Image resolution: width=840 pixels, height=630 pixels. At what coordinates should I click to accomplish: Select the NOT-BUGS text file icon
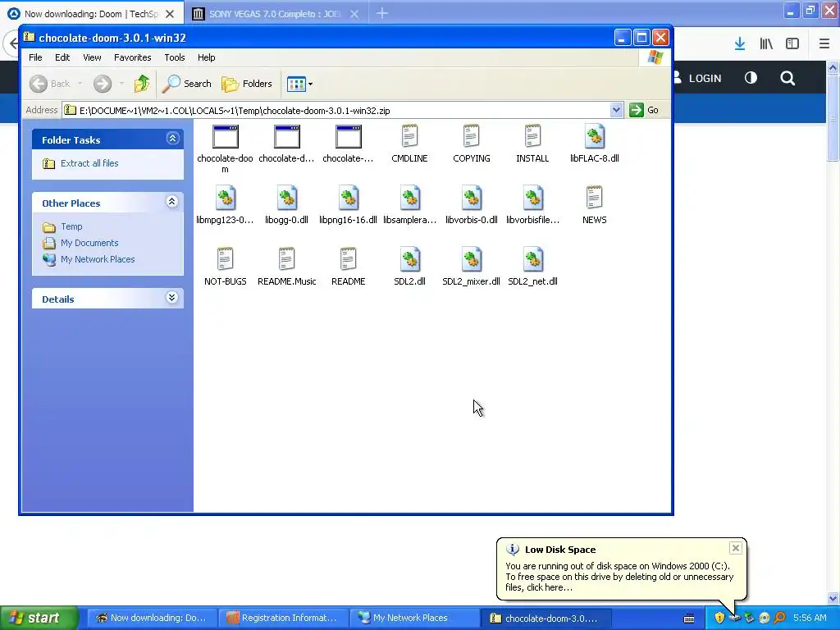(225, 259)
